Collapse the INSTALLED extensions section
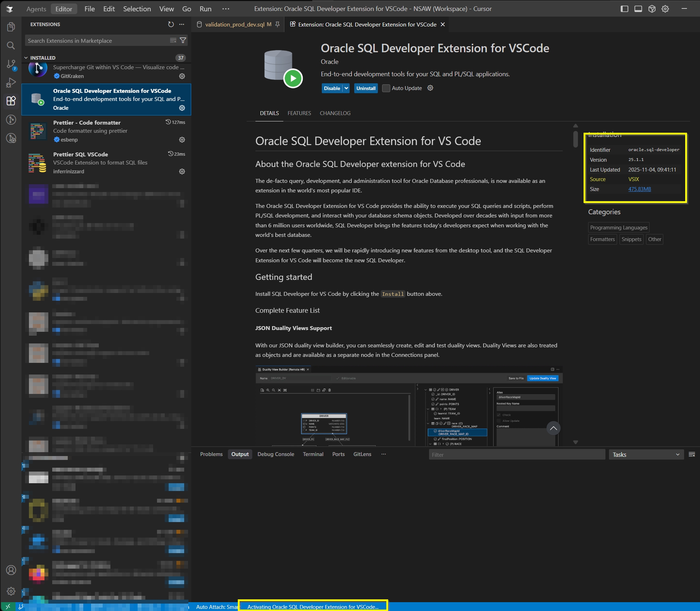Viewport: 700px width, 611px height. pyautogui.click(x=26, y=58)
